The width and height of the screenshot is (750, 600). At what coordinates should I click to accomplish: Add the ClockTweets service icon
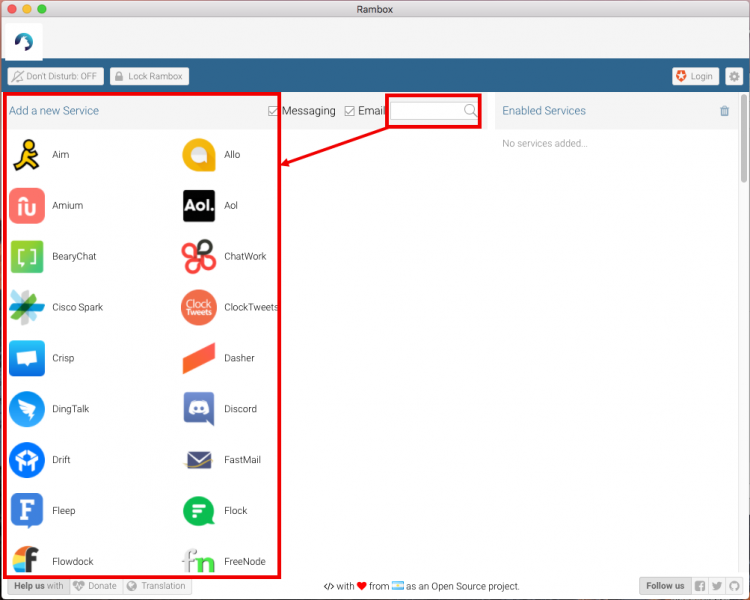pyautogui.click(x=199, y=307)
